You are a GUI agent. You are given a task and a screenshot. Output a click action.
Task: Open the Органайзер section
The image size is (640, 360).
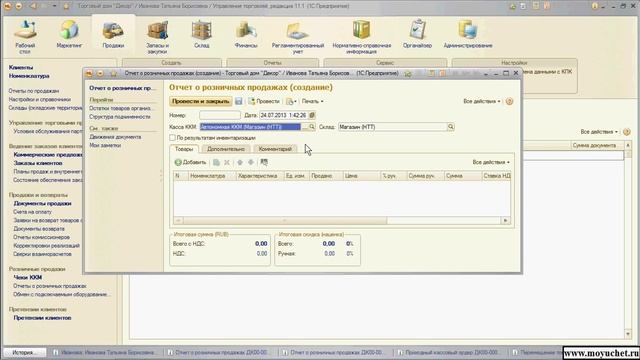pos(417,35)
